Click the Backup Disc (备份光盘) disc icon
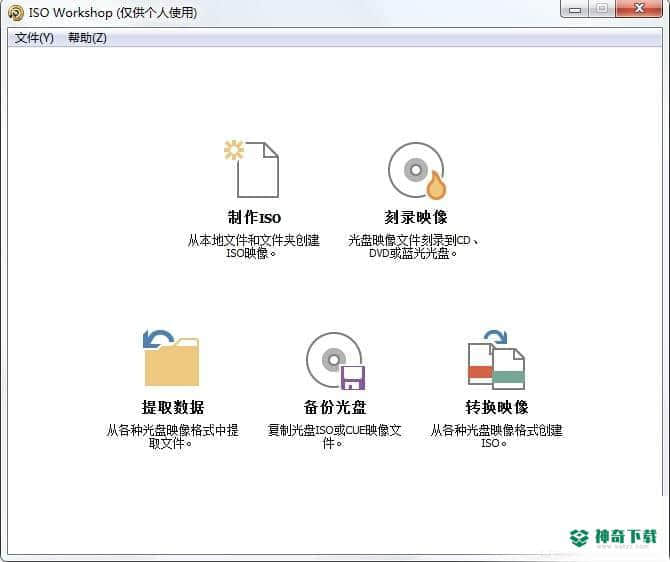This screenshot has height=562, width=670. coord(336,361)
